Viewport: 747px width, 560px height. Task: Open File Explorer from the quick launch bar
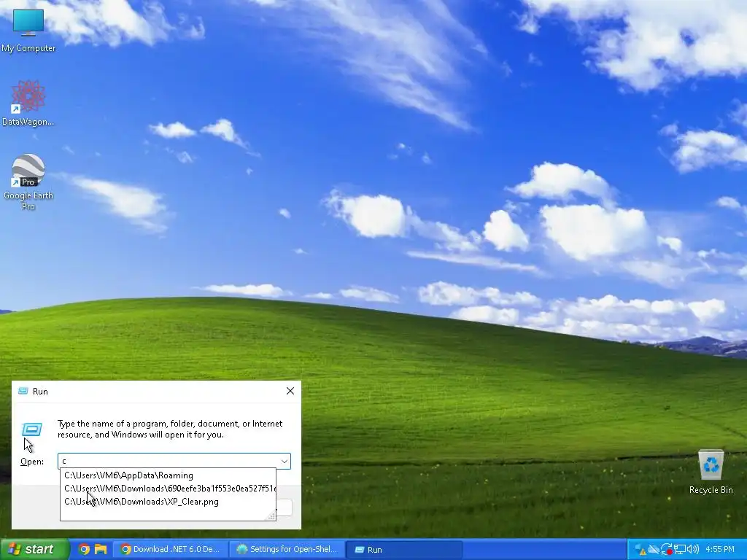pos(101,550)
